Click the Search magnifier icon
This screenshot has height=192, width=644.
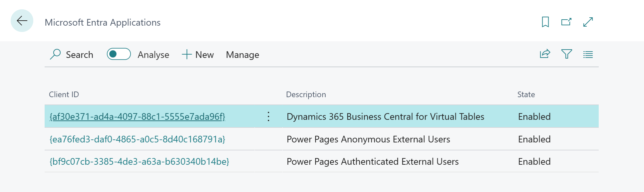coord(55,54)
